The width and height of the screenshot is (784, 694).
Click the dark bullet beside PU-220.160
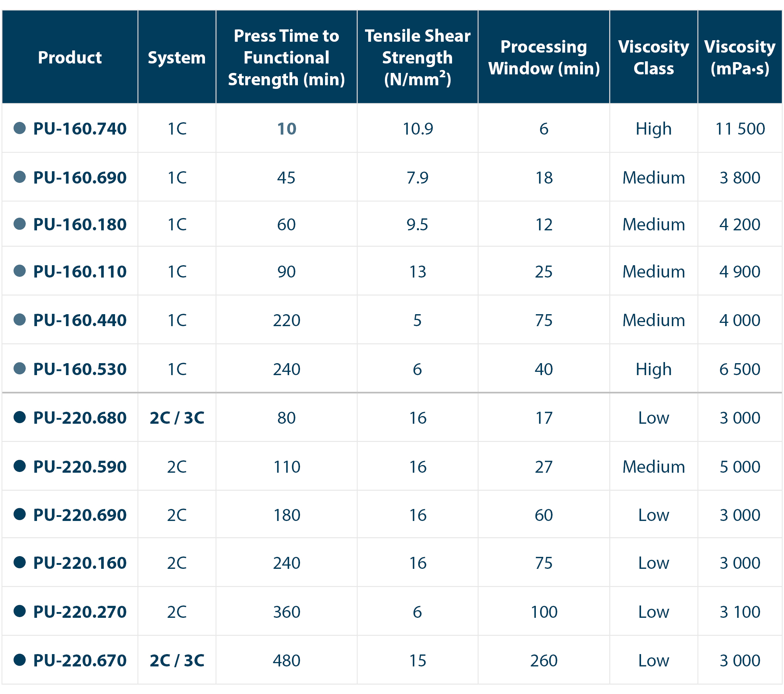tap(20, 562)
